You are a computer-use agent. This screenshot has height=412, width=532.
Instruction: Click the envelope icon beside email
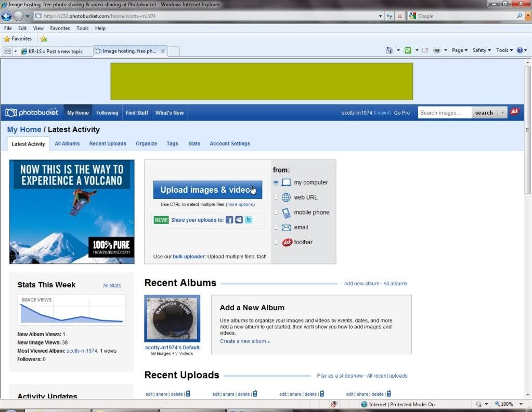click(x=287, y=228)
